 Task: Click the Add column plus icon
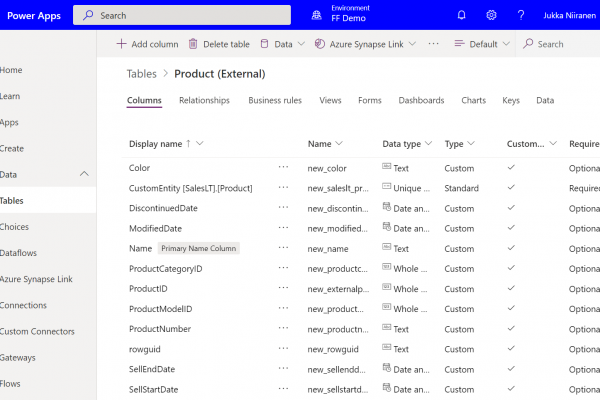(x=121, y=44)
